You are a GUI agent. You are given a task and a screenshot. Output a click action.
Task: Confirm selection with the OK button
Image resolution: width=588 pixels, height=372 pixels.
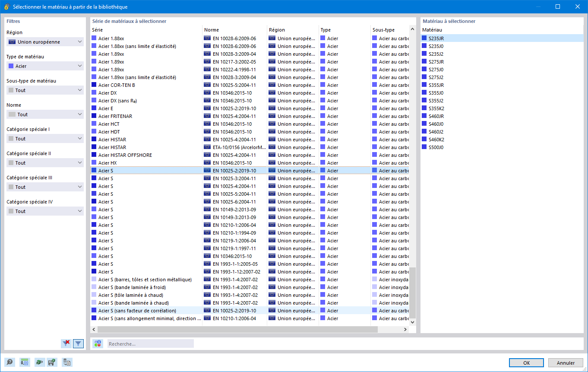click(x=526, y=363)
